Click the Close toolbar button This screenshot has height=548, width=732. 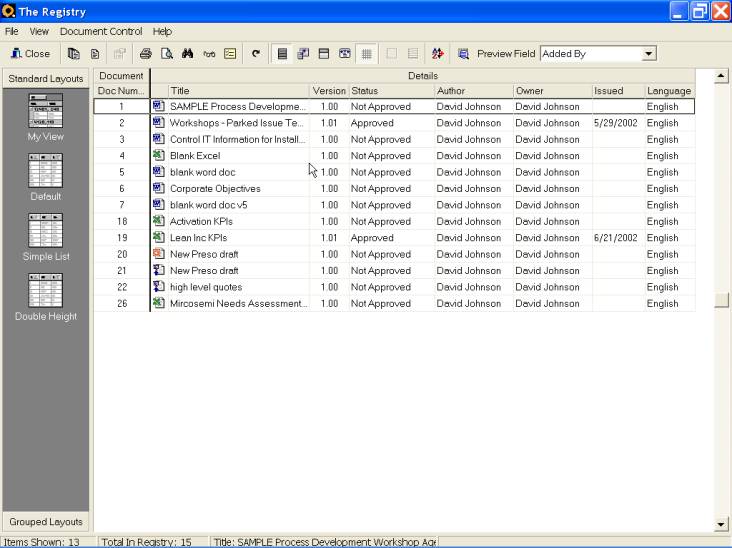coord(30,54)
